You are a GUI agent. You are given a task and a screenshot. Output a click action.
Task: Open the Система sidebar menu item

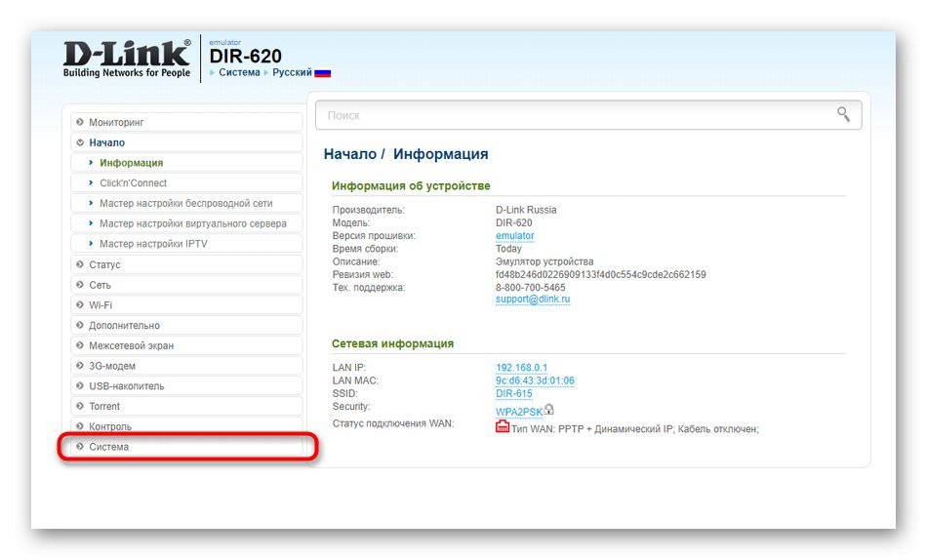tap(186, 447)
